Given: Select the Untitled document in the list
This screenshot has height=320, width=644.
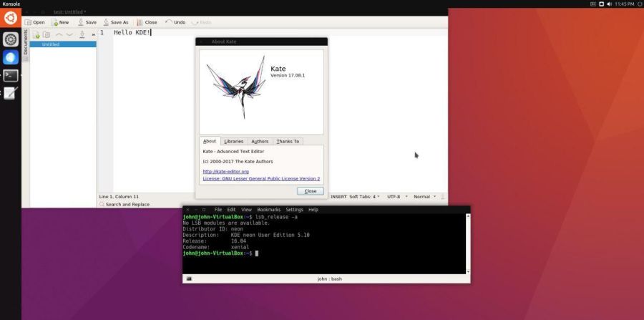Looking at the screenshot, I should [x=63, y=44].
